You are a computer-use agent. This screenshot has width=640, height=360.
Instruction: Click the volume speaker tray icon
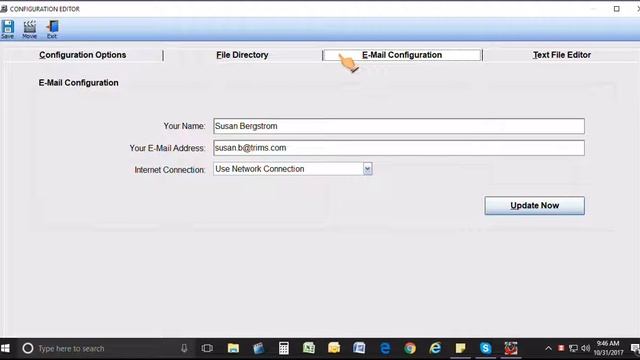(x=586, y=349)
